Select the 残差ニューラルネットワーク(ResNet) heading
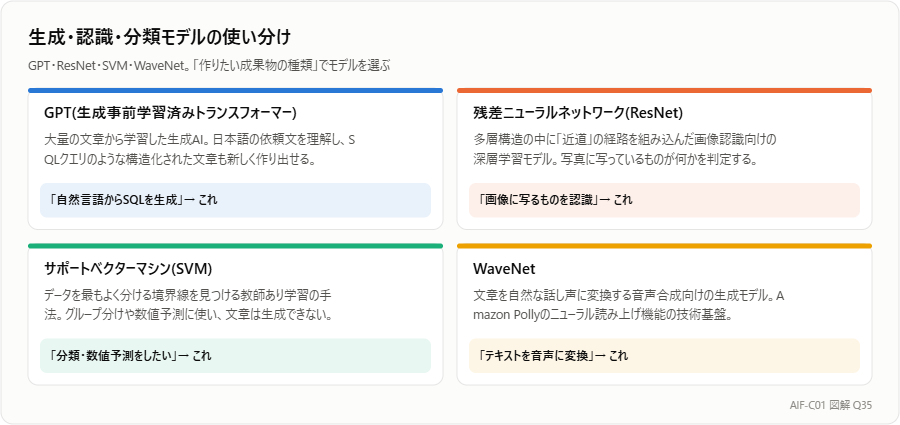This screenshot has height=425, width=900. (578, 113)
